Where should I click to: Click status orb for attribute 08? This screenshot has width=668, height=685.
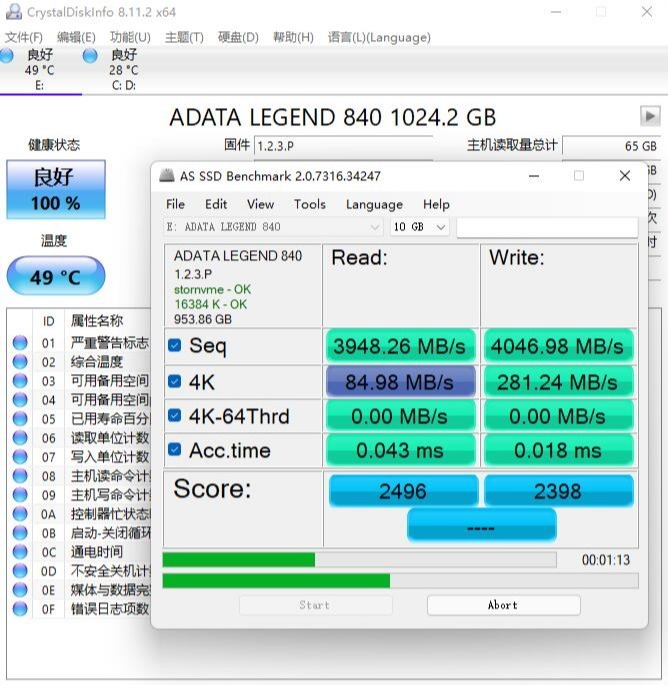(20, 475)
